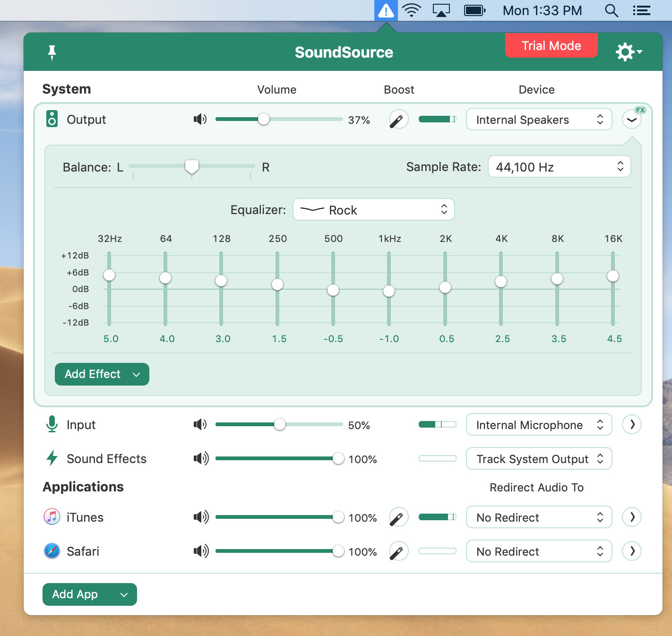Open Input device Internal Microphone dropdown
This screenshot has height=636, width=672.
(539, 424)
